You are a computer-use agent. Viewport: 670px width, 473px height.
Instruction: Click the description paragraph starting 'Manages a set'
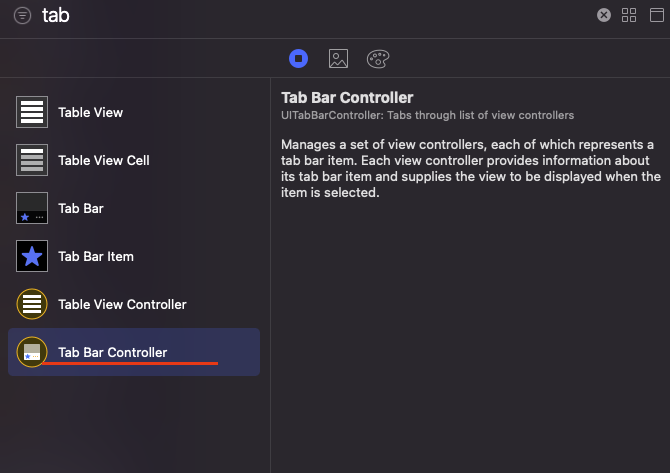click(x=470, y=168)
